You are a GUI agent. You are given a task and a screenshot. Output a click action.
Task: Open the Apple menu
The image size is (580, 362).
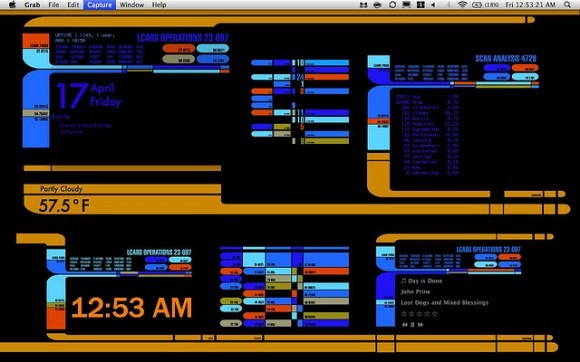tap(12, 5)
